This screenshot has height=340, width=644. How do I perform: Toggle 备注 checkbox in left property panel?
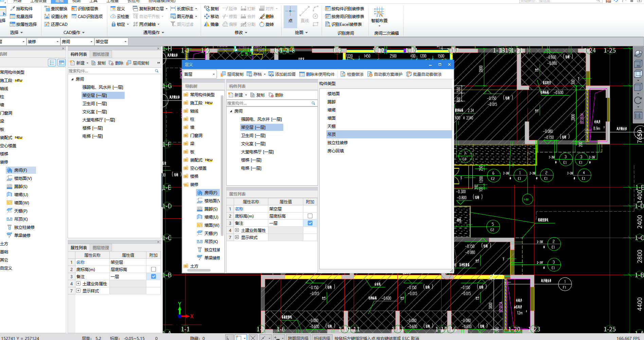pyautogui.click(x=153, y=276)
